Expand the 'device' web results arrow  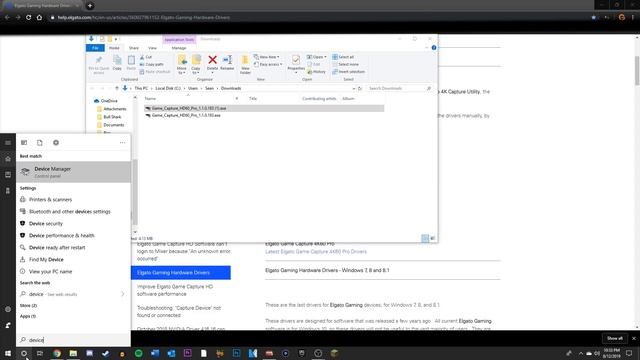[122, 294]
